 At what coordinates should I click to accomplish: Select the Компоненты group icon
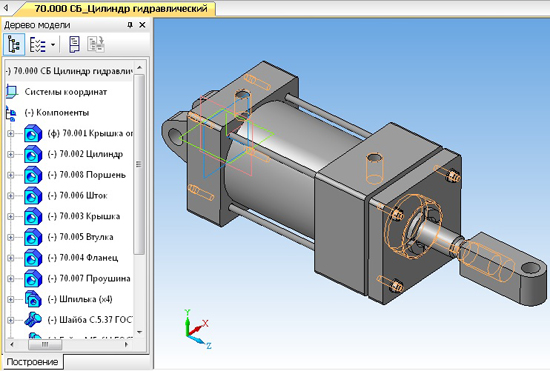[11, 113]
